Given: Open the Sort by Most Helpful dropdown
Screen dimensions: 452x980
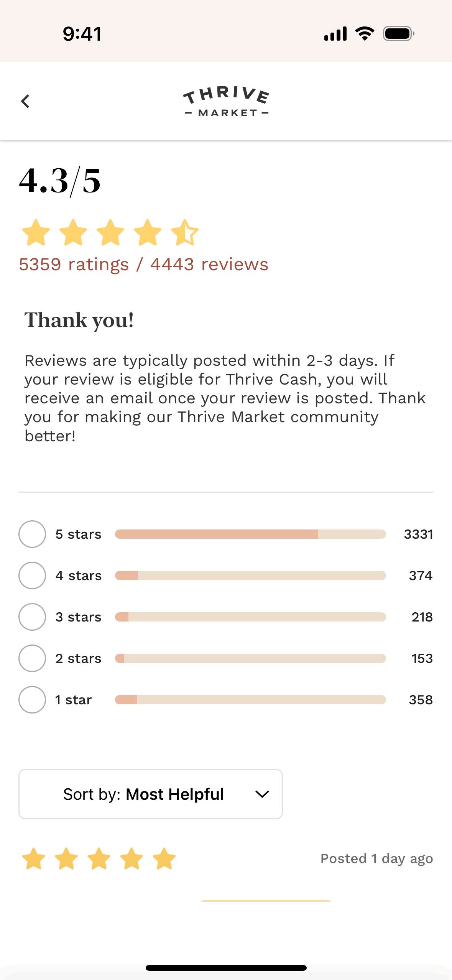Looking at the screenshot, I should coord(151,794).
